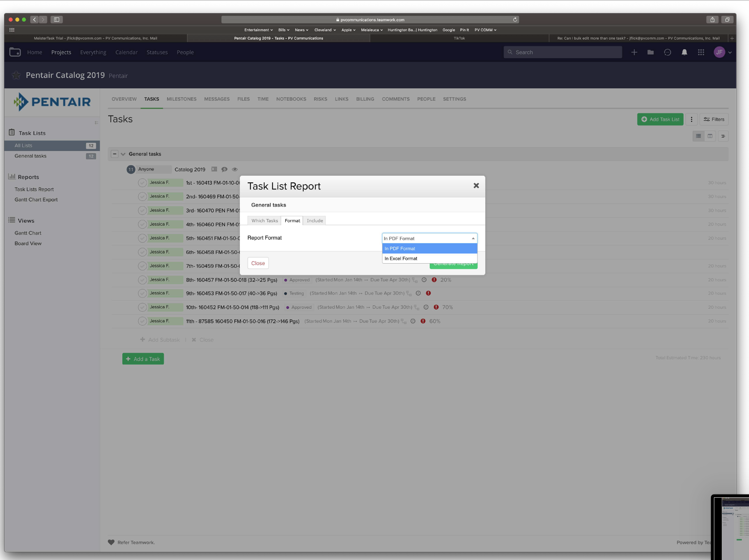This screenshot has width=749, height=560.
Task: Open the Entertainment bookmarks folder
Action: pos(258,30)
